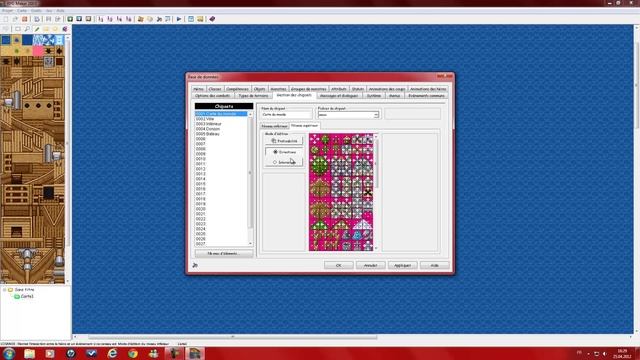This screenshot has width=640, height=360.
Task: Click the show title screen toolbar icon
Action: tap(200, 19)
